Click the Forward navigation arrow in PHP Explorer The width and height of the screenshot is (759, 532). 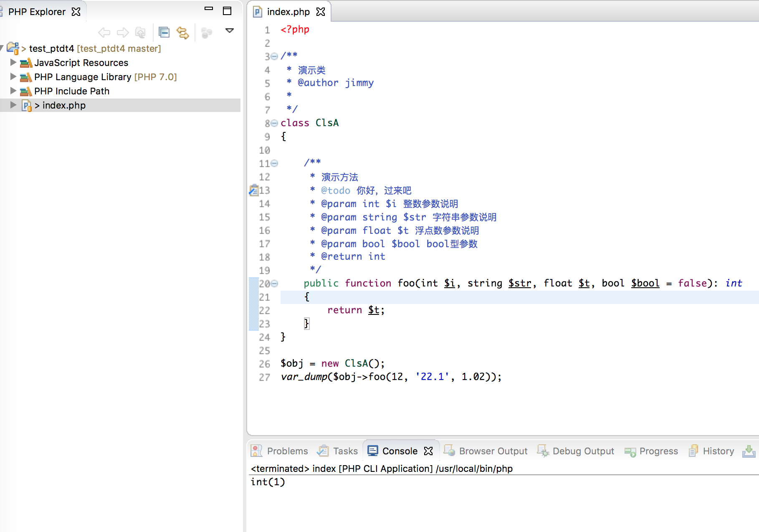123,33
